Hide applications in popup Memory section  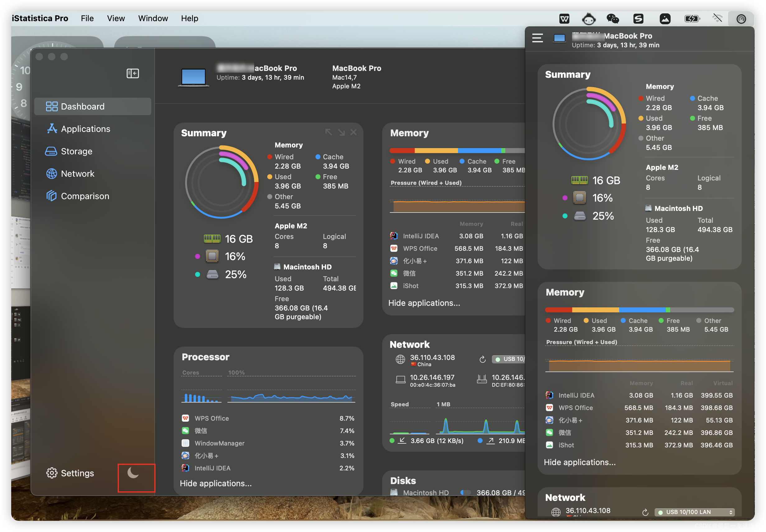pyautogui.click(x=579, y=462)
